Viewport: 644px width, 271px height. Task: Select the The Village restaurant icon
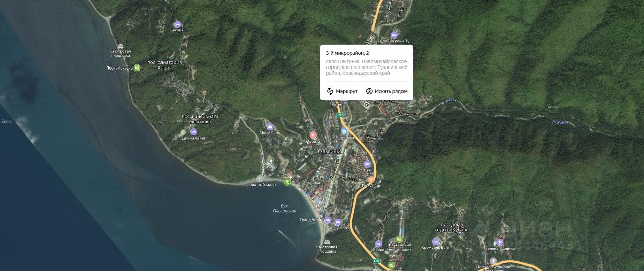coord(371,179)
